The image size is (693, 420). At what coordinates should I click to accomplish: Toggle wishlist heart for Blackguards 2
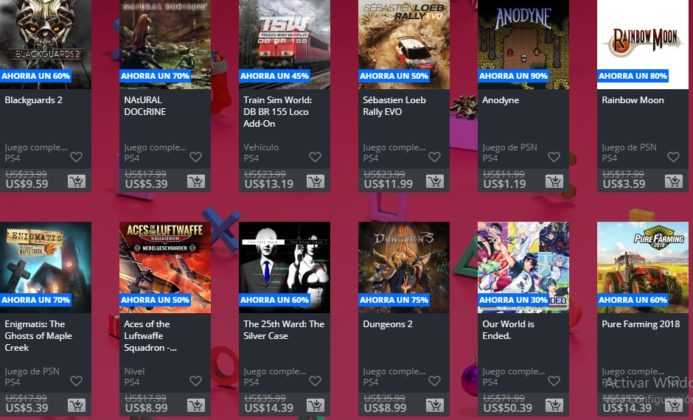[76, 157]
